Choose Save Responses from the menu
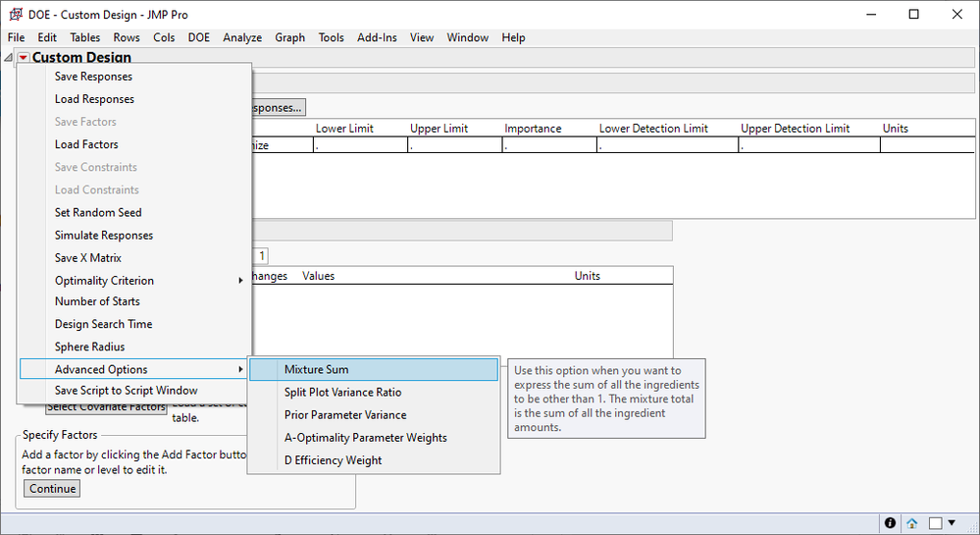980x535 pixels. [135, 77]
